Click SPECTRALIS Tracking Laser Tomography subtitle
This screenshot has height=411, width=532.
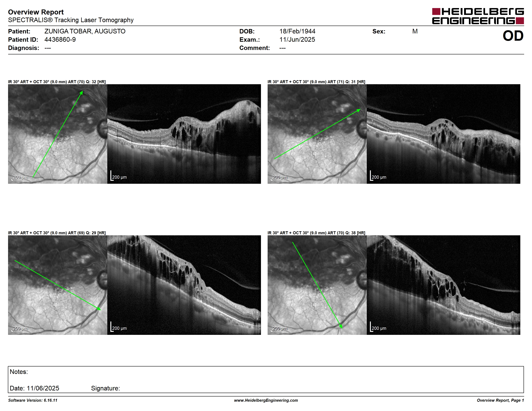coord(71,20)
